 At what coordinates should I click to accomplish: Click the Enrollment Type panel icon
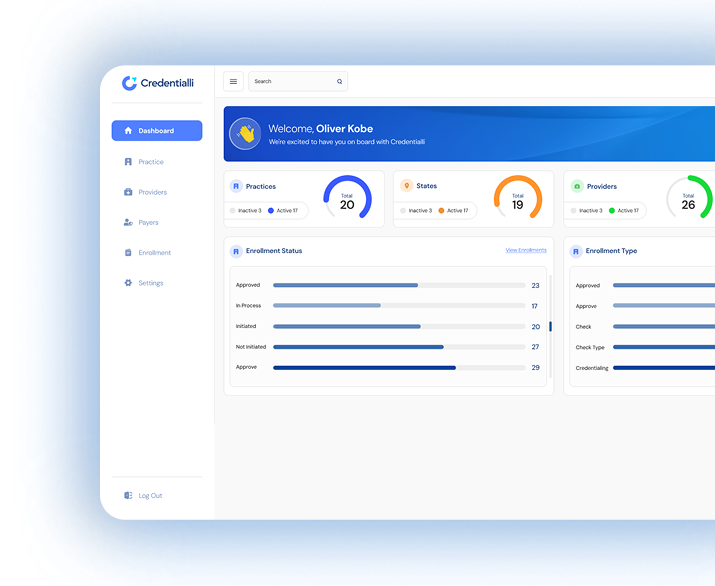pyautogui.click(x=576, y=251)
